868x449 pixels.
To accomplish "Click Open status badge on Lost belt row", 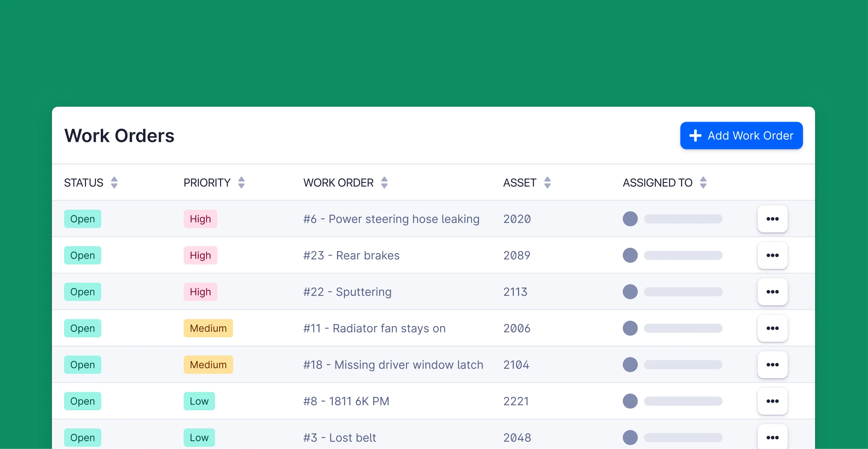I will (82, 437).
